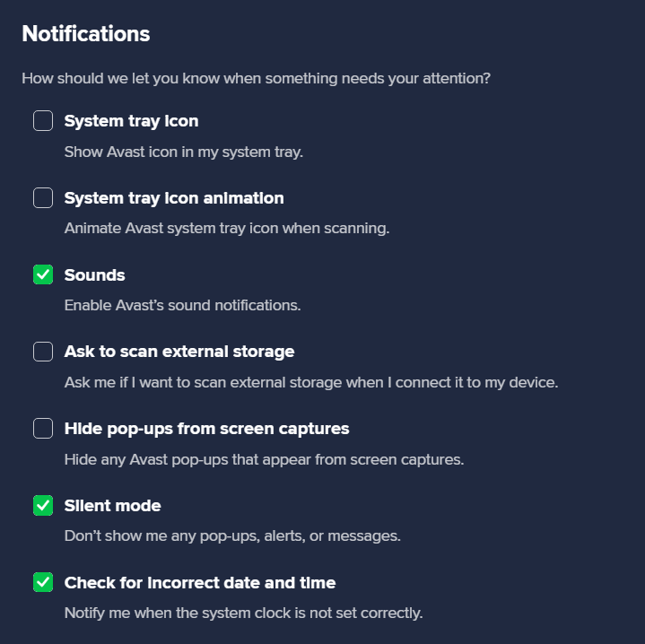This screenshot has height=644, width=645.
Task: Select the "Silent mode" label text
Action: [x=112, y=506]
